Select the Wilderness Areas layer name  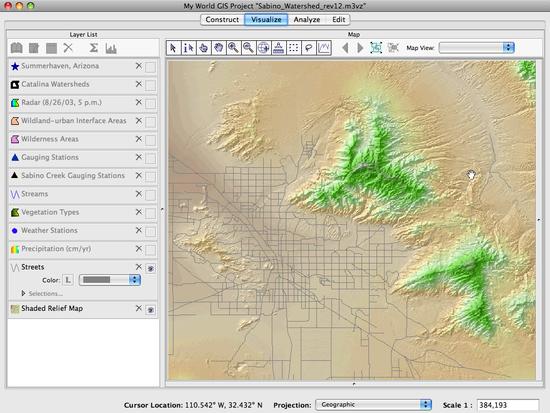50,139
